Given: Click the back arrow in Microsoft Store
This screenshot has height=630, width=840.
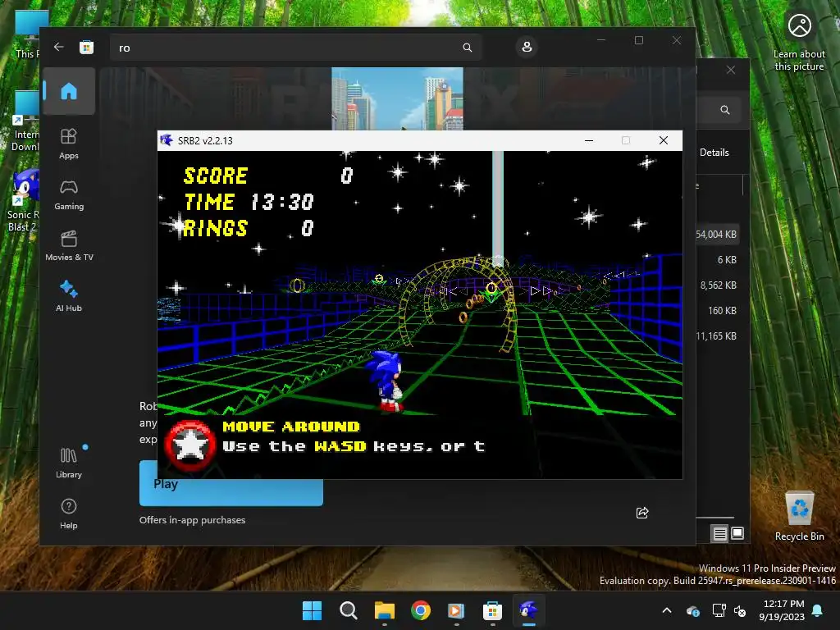Looking at the screenshot, I should [59, 47].
